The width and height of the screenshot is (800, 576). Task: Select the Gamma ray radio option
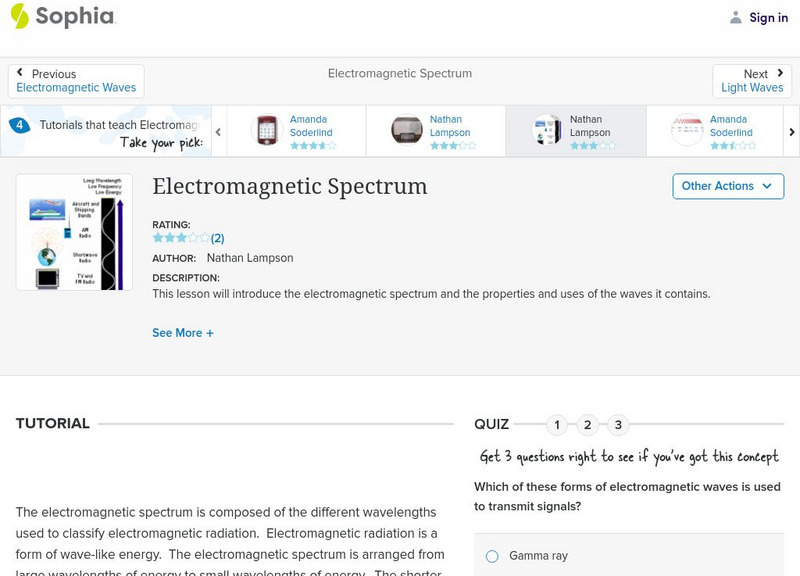[492, 556]
